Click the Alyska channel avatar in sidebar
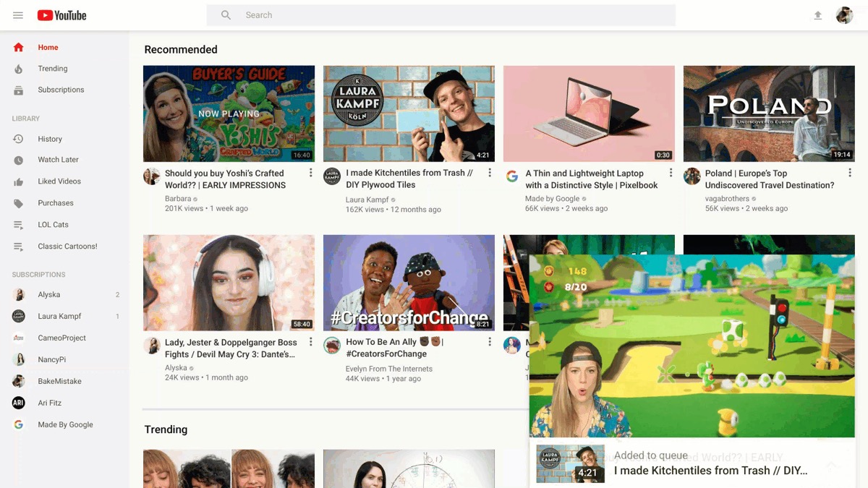Image resolution: width=868 pixels, height=488 pixels. pos(19,295)
